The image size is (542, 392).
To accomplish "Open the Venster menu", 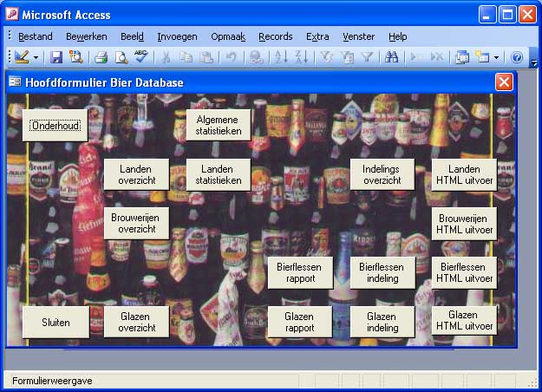I will pos(358,36).
